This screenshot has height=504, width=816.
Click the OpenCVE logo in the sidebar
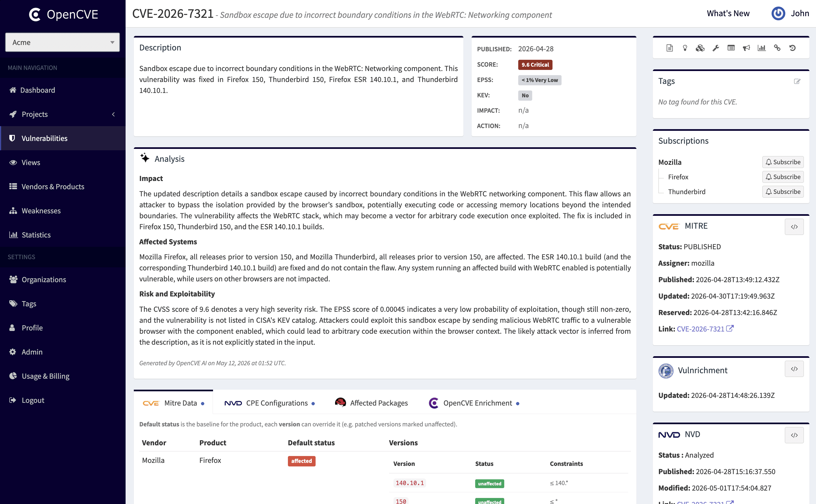click(x=63, y=14)
